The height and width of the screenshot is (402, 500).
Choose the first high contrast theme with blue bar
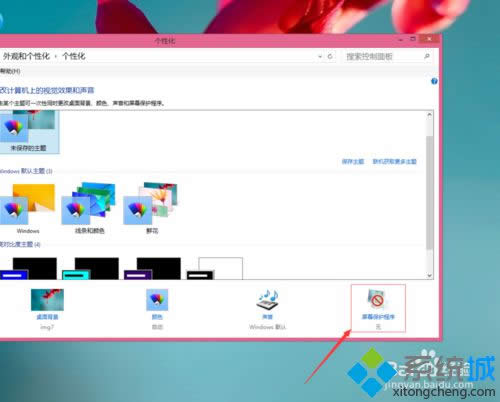28,268
